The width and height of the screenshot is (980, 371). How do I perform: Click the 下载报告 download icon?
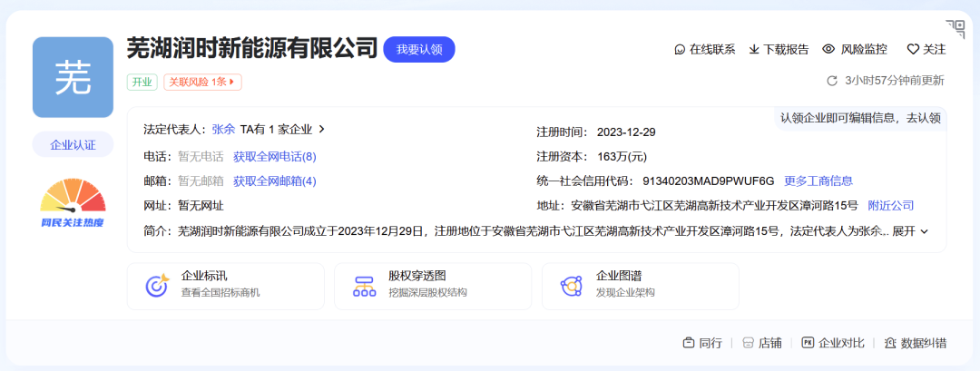754,49
